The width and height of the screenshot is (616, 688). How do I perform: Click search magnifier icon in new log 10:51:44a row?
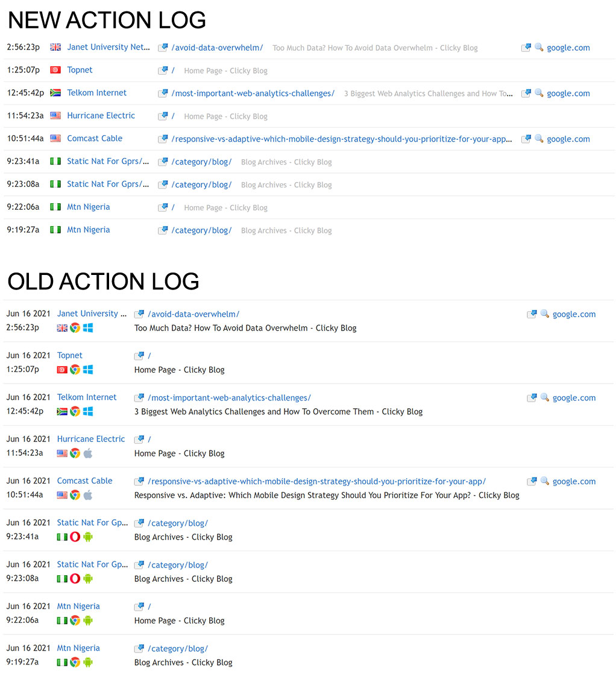(x=539, y=139)
